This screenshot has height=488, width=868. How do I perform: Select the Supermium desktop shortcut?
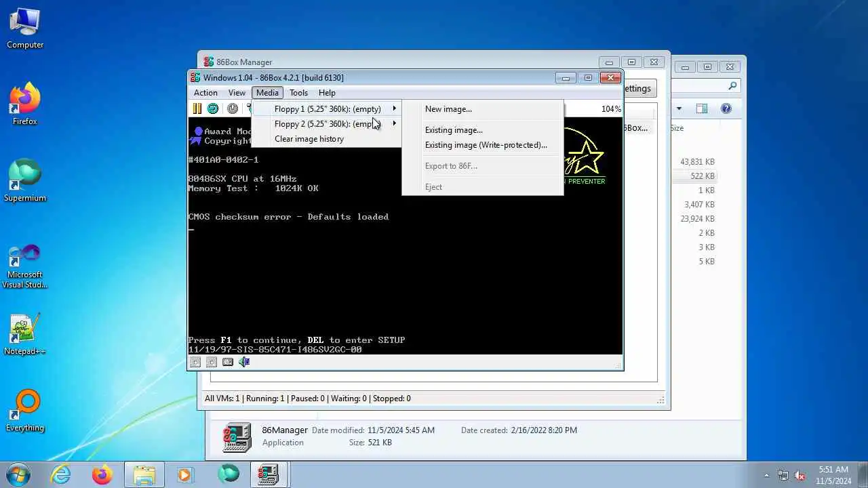25,181
